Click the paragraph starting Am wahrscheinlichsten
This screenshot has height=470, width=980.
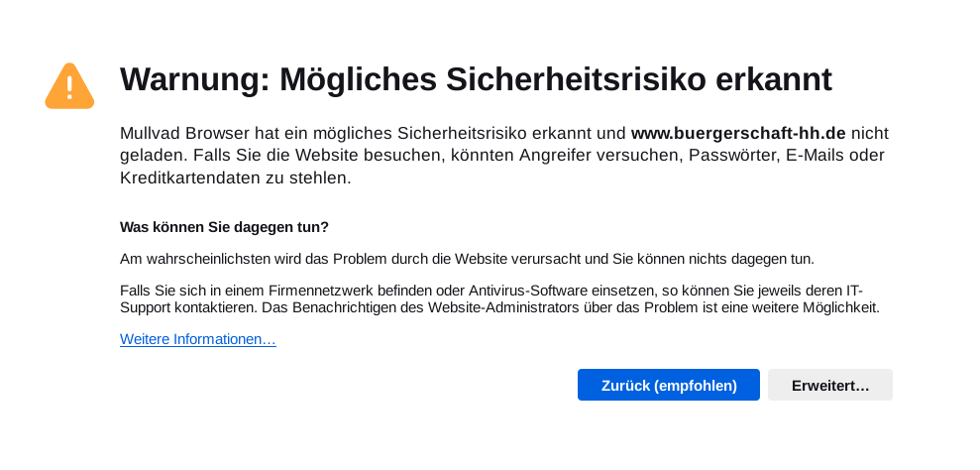(x=467, y=259)
